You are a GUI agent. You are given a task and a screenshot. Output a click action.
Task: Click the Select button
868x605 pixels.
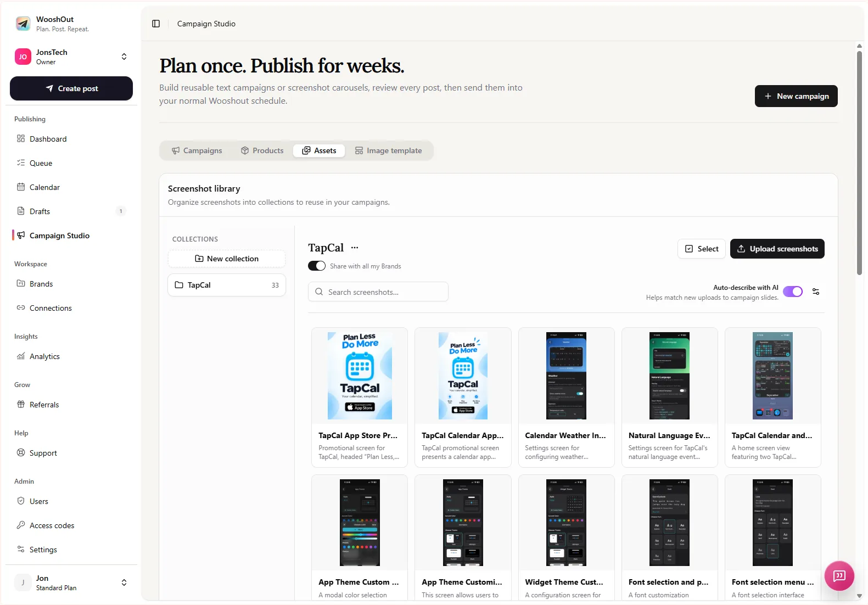(x=702, y=249)
